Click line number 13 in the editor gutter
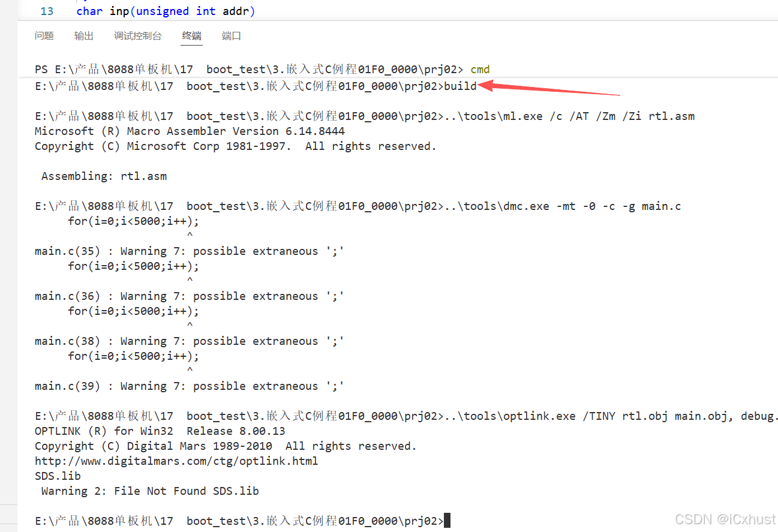 coord(47,11)
